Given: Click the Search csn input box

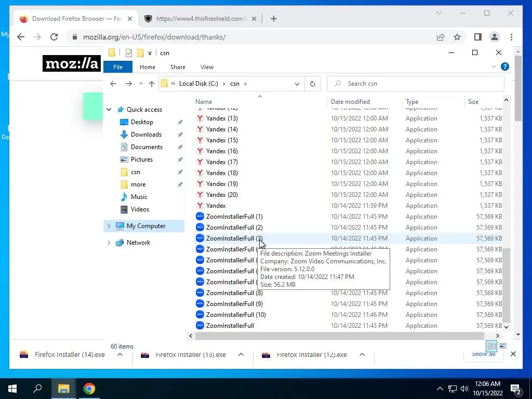Looking at the screenshot, I should (416, 84).
